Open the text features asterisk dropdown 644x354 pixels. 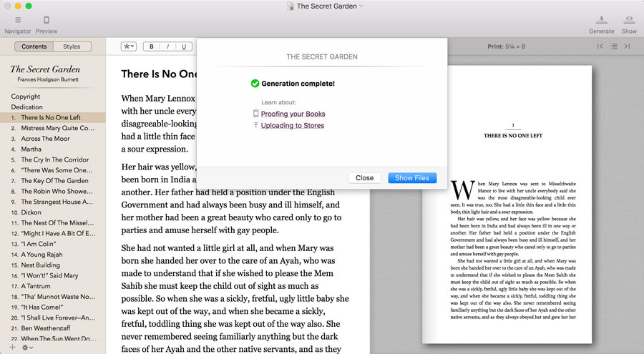129,46
